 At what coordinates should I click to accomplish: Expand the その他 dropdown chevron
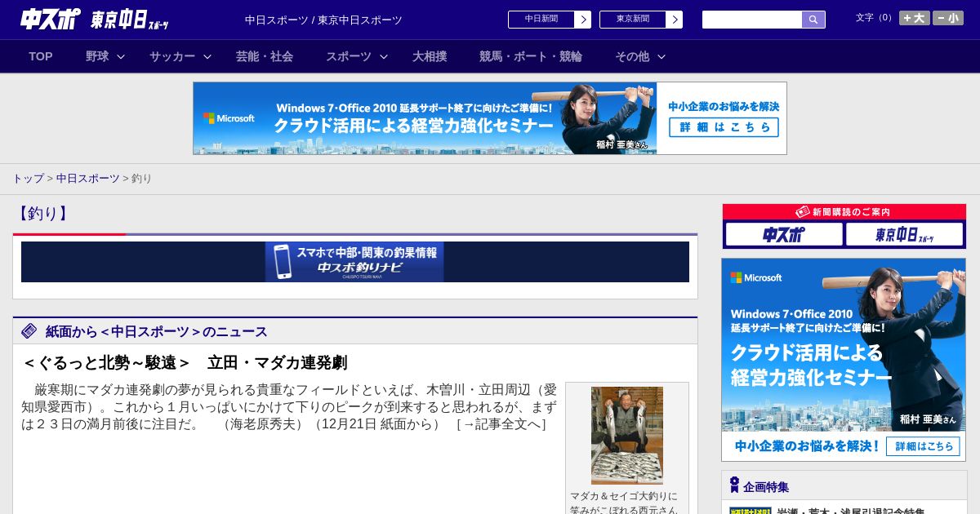661,56
